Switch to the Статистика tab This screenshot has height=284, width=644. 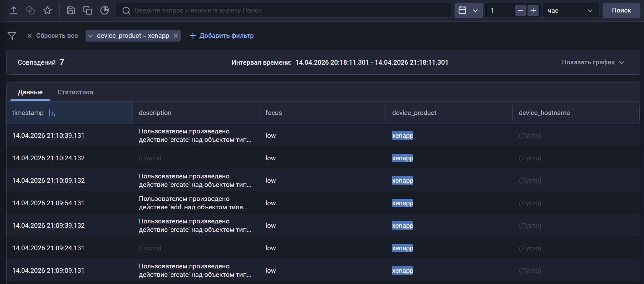[75, 92]
